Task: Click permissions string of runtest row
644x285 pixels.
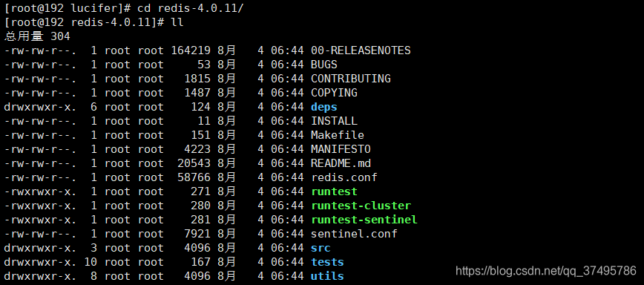Action: (40, 191)
